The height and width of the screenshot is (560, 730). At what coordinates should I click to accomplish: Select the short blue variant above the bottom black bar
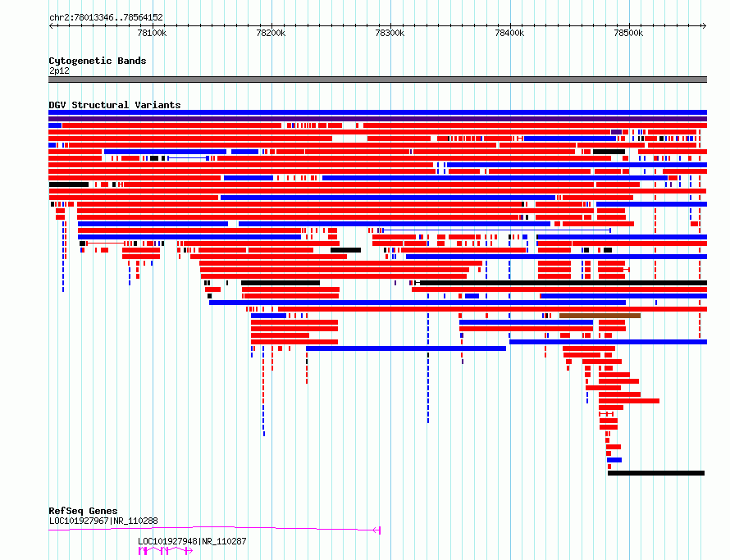(x=614, y=460)
